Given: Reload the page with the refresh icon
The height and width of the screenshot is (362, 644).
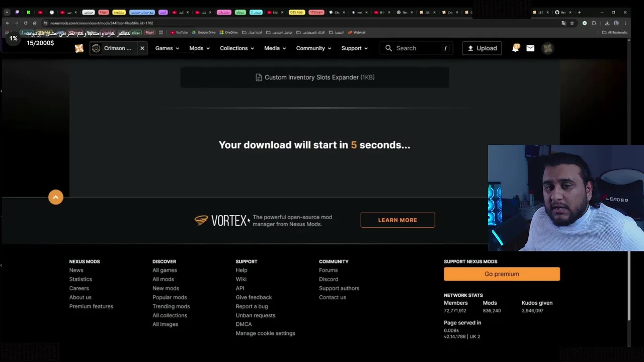Looking at the screenshot, I should (25, 23).
